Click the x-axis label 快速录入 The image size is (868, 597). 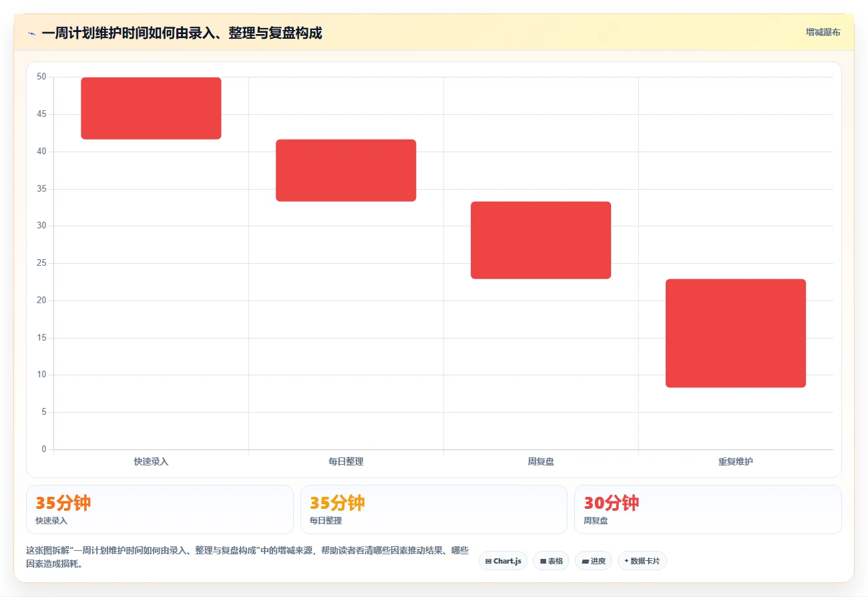tap(151, 461)
